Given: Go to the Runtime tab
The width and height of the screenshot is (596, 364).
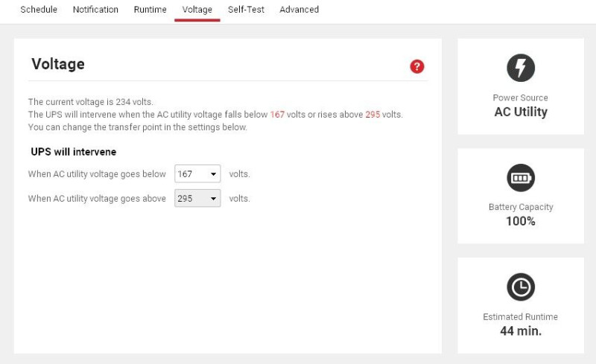Looking at the screenshot, I should click(150, 10).
